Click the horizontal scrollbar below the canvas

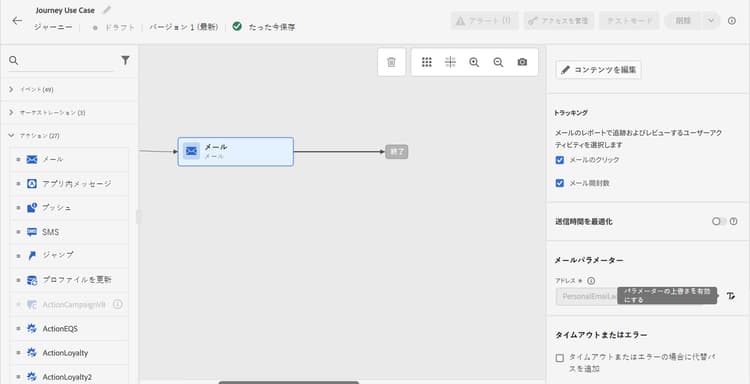click(288, 382)
